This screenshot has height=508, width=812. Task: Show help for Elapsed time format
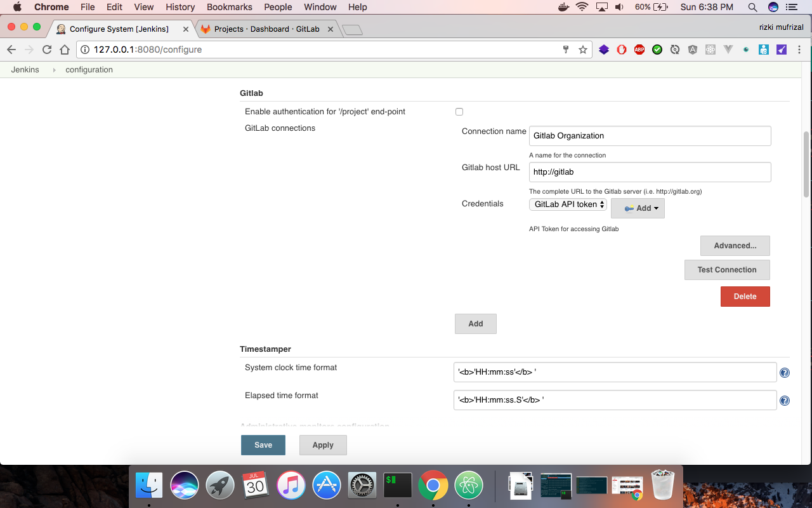(785, 401)
